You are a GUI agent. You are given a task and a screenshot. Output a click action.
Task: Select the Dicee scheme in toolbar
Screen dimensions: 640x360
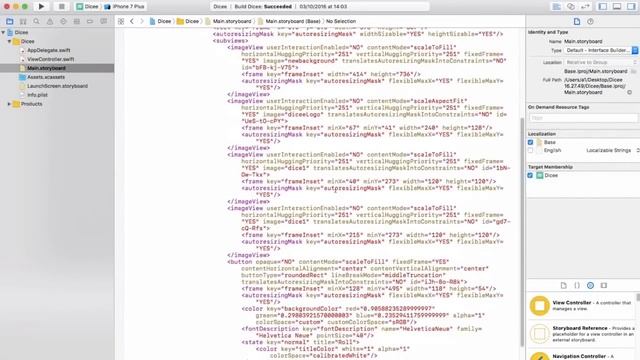88,7
